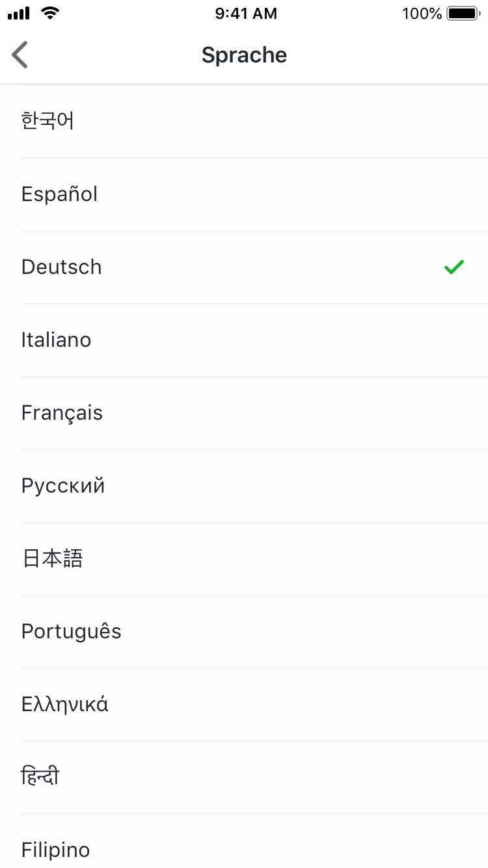This screenshot has height=868, width=488.
Task: Choose 日本語 language option
Action: tap(53, 558)
